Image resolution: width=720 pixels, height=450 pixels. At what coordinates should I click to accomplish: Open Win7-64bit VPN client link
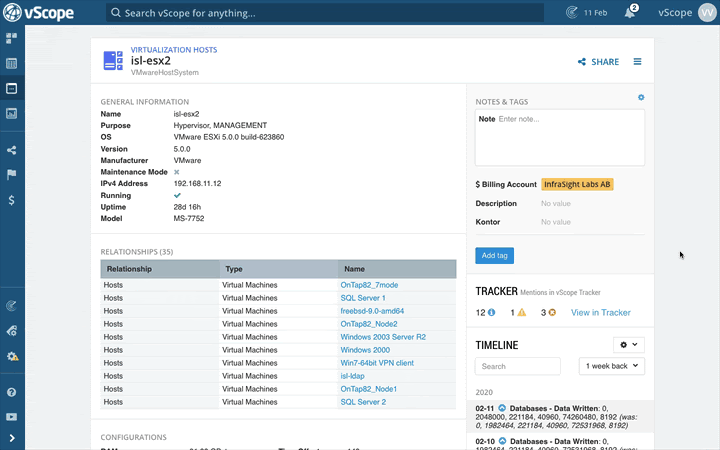377,363
